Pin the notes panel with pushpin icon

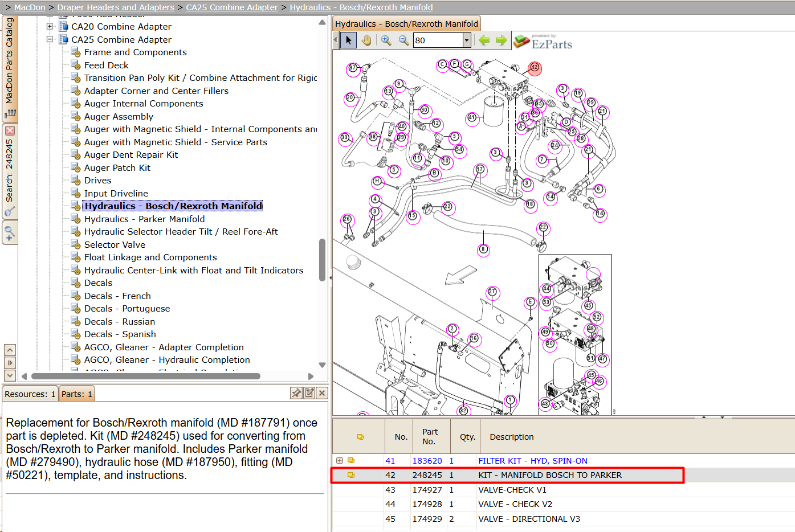point(296,393)
